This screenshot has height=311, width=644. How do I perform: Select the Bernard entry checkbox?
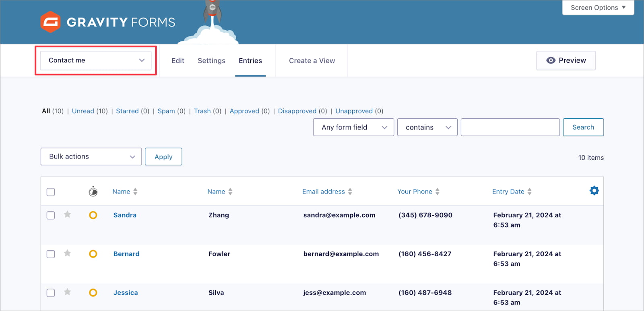pos(51,254)
